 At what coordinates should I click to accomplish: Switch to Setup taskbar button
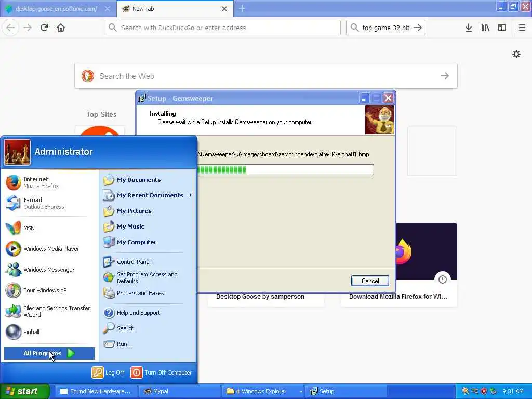pyautogui.click(x=346, y=391)
